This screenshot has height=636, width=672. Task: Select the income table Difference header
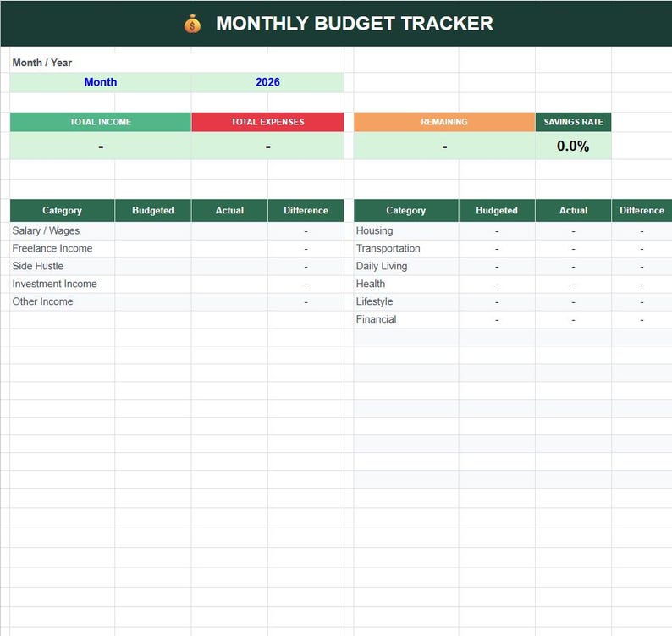pos(306,211)
